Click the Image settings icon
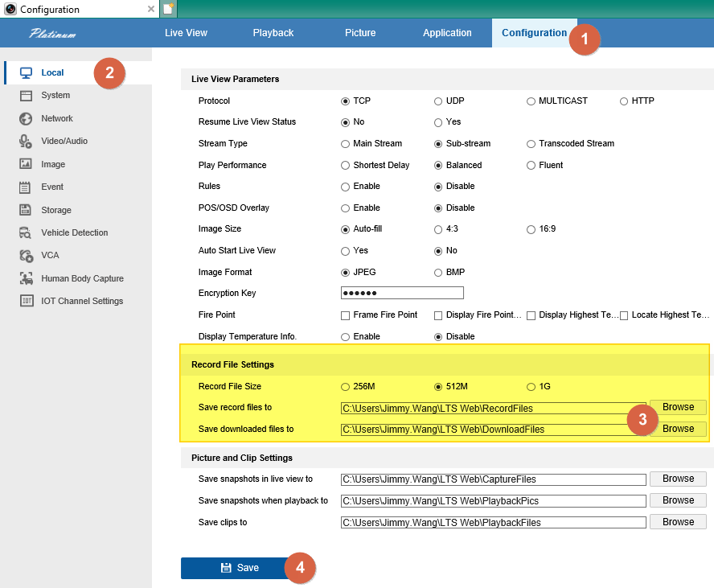 tap(26, 164)
